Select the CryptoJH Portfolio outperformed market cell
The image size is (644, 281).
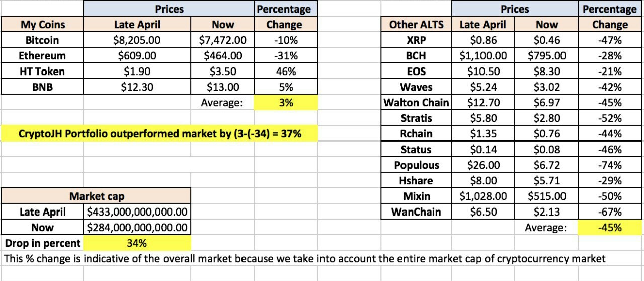pyautogui.click(x=160, y=134)
